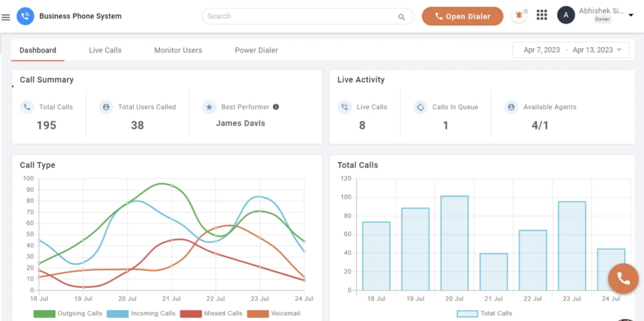This screenshot has height=321, width=644.
Task: Click the blue Business Phone System logo
Action: pyautogui.click(x=25, y=16)
